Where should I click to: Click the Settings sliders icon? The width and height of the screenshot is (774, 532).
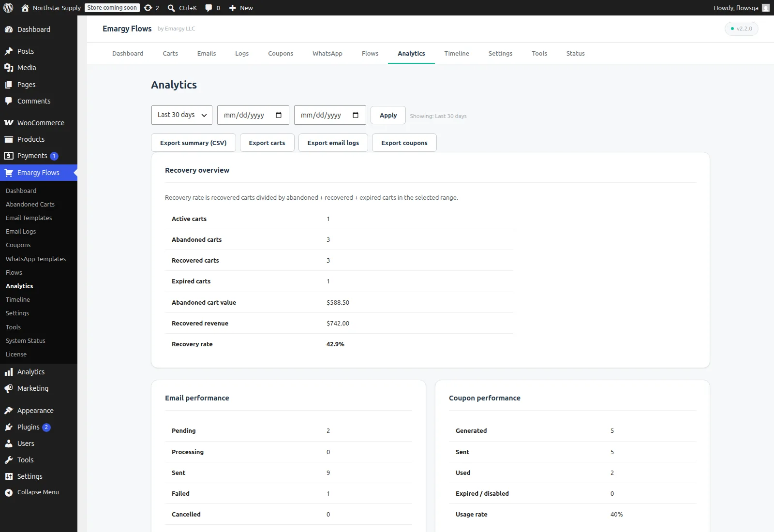pyautogui.click(x=9, y=476)
